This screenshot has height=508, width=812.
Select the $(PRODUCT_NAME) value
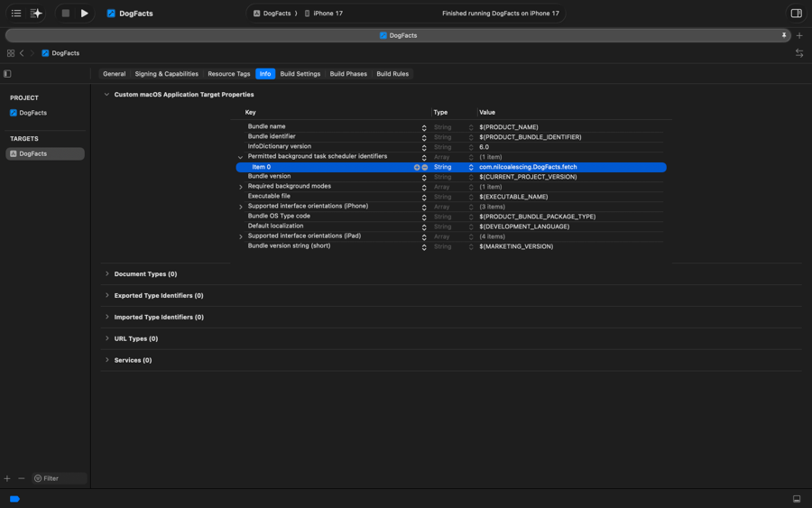(x=509, y=127)
